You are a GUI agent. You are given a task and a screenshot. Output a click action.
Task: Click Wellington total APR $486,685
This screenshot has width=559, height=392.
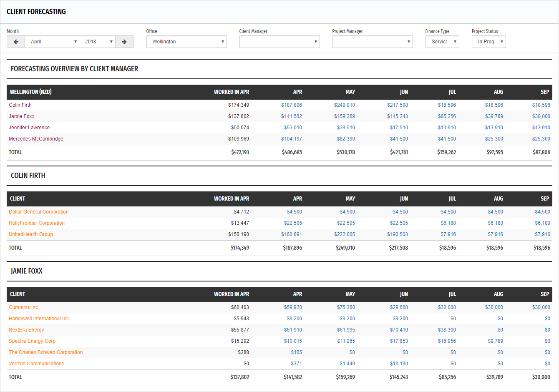pyautogui.click(x=292, y=153)
